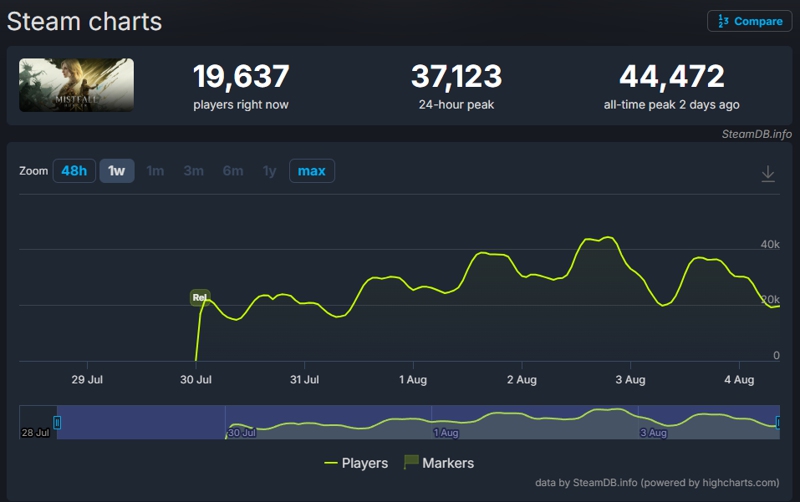
Task: Click the Mistfall game thumbnail
Action: click(x=77, y=85)
